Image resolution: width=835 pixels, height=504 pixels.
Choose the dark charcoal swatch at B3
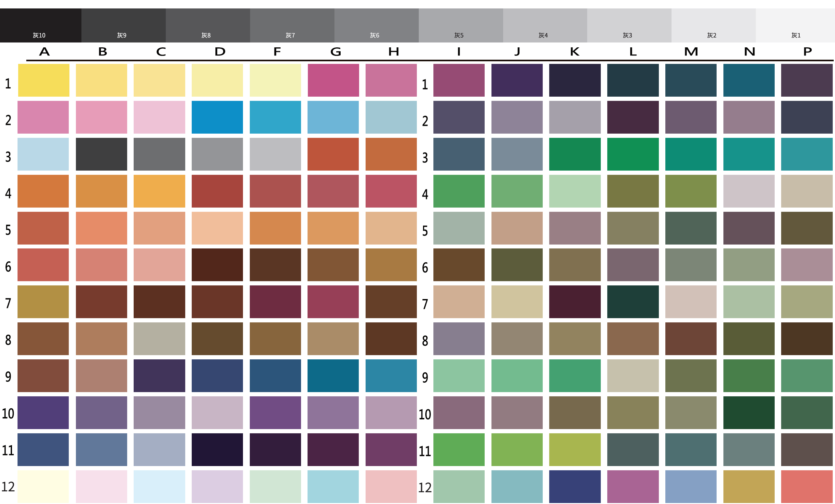coord(101,154)
